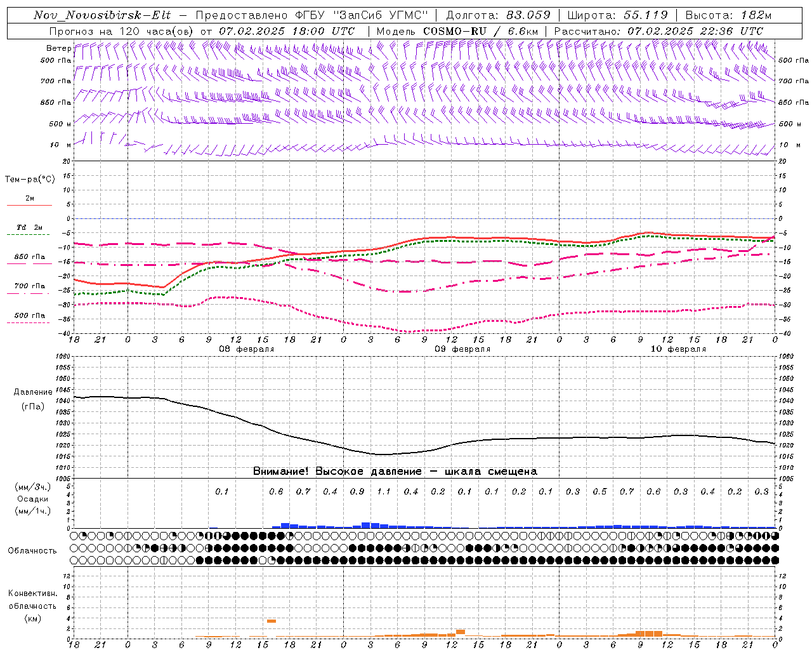Viewport: 812px width, 650px height.
Task: Click the Конвективн. облачность label
Action: [32, 599]
